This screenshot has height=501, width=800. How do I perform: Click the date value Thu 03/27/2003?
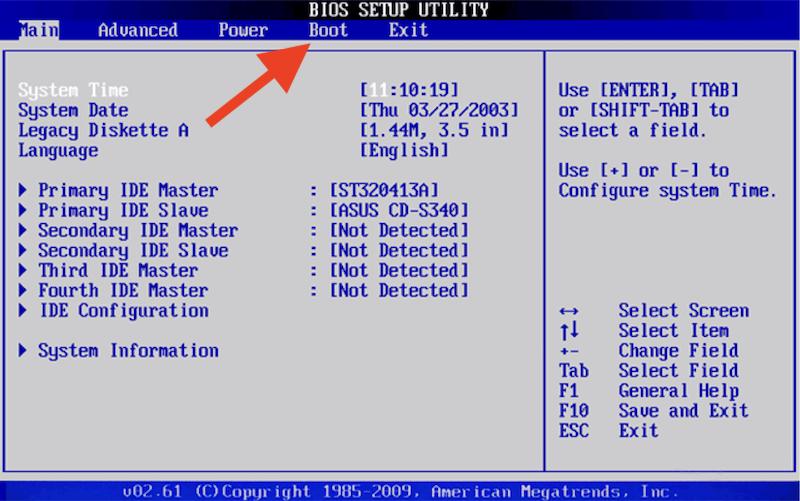pyautogui.click(x=439, y=111)
